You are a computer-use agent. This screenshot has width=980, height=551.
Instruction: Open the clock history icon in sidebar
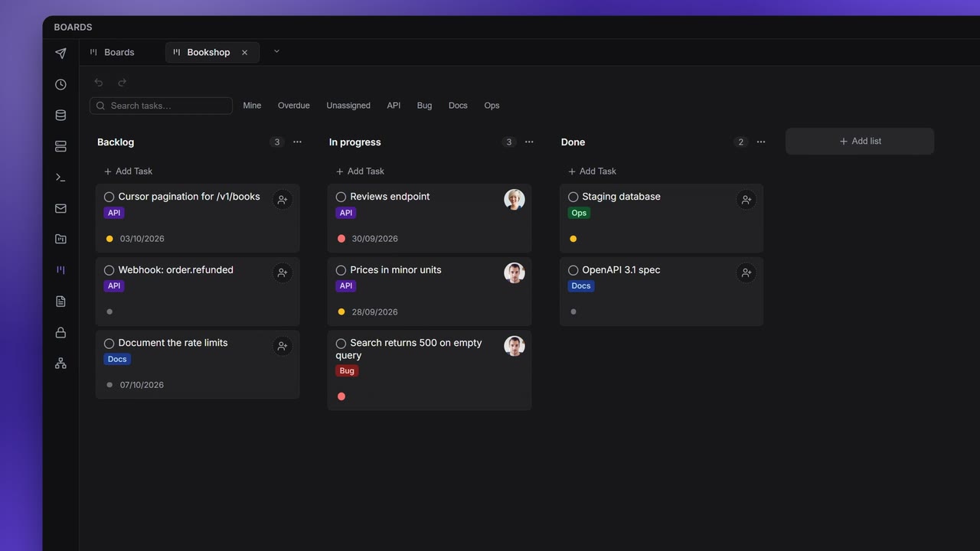[x=60, y=84]
